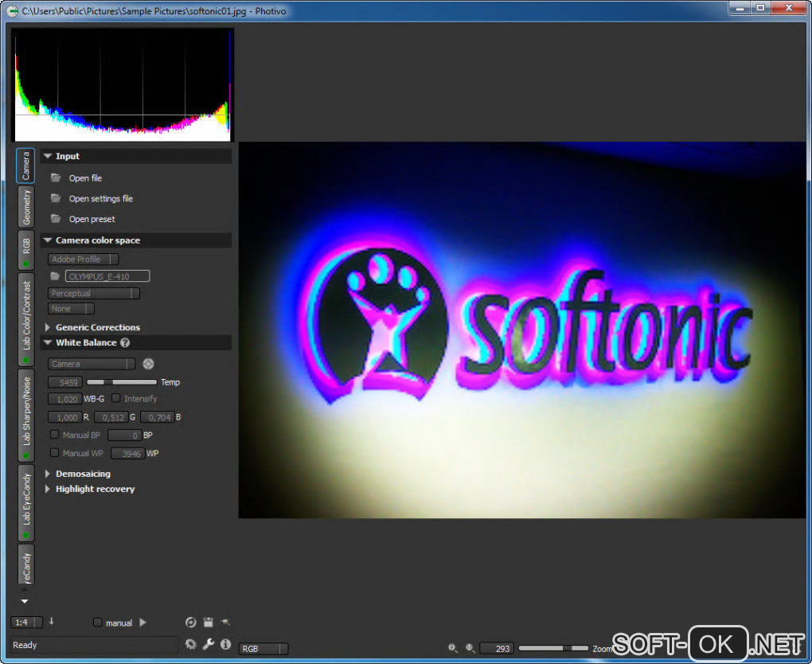Image resolution: width=812 pixels, height=664 pixels.
Task: Open the None dropdown under Perceptual
Action: tap(71, 308)
